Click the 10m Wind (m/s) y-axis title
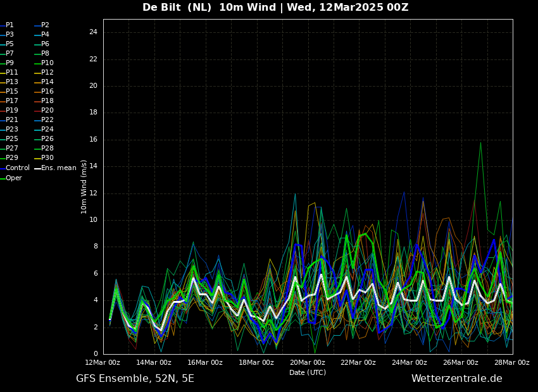This screenshot has width=538, height=392. [84, 187]
